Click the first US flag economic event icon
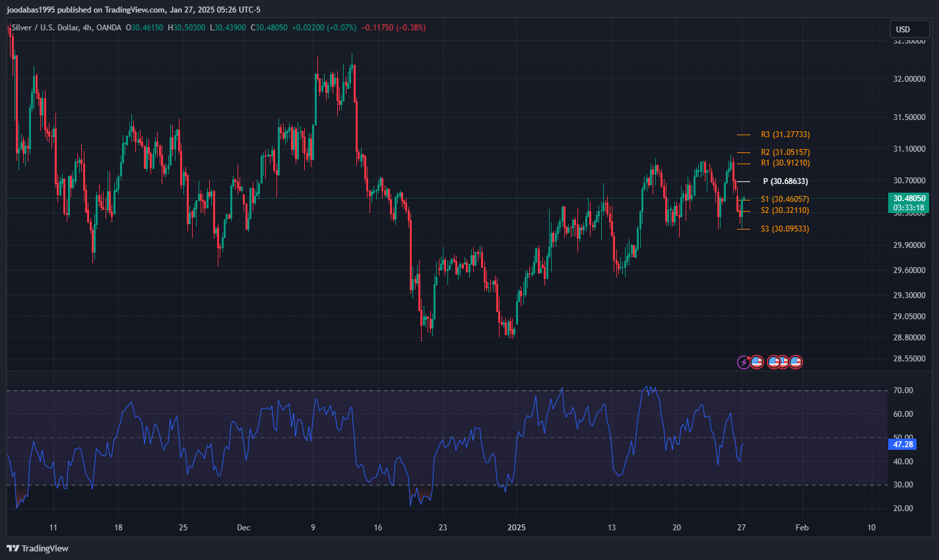This screenshot has height=560, width=939. point(757,361)
